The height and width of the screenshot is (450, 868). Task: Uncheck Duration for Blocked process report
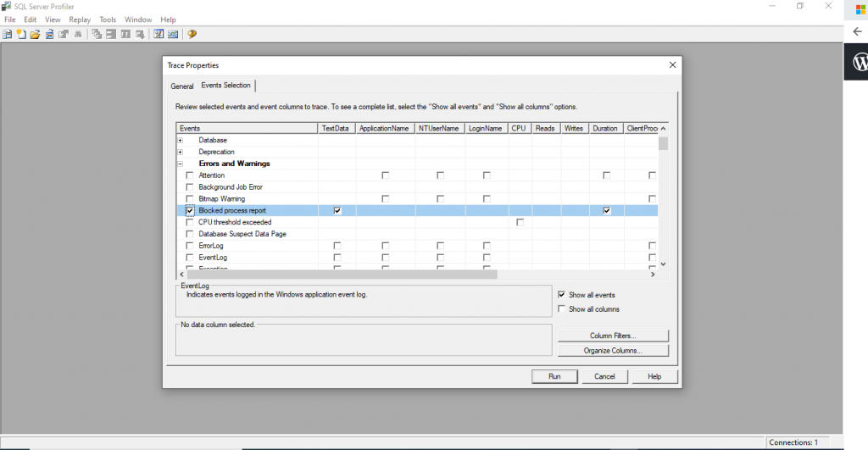(x=607, y=210)
